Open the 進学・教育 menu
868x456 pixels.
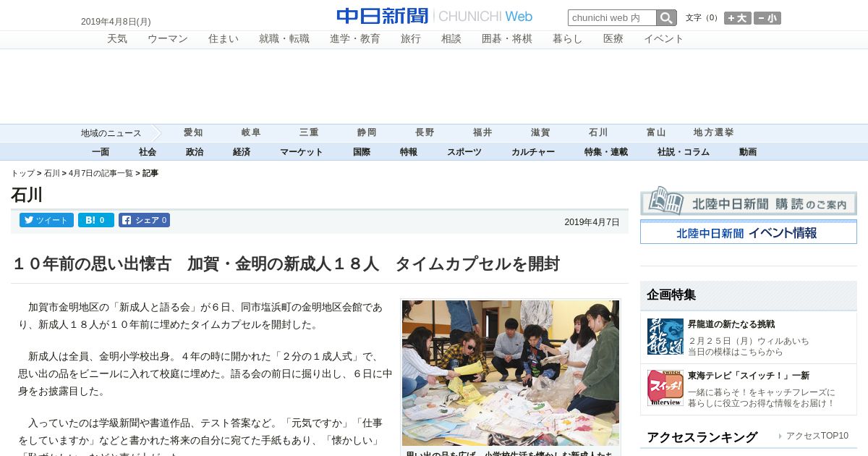(x=355, y=39)
